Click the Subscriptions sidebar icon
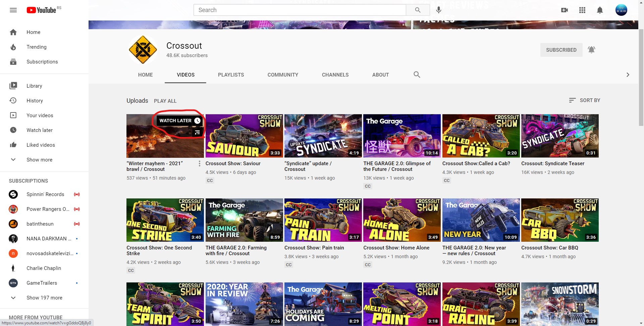The height and width of the screenshot is (326, 644). click(13, 62)
